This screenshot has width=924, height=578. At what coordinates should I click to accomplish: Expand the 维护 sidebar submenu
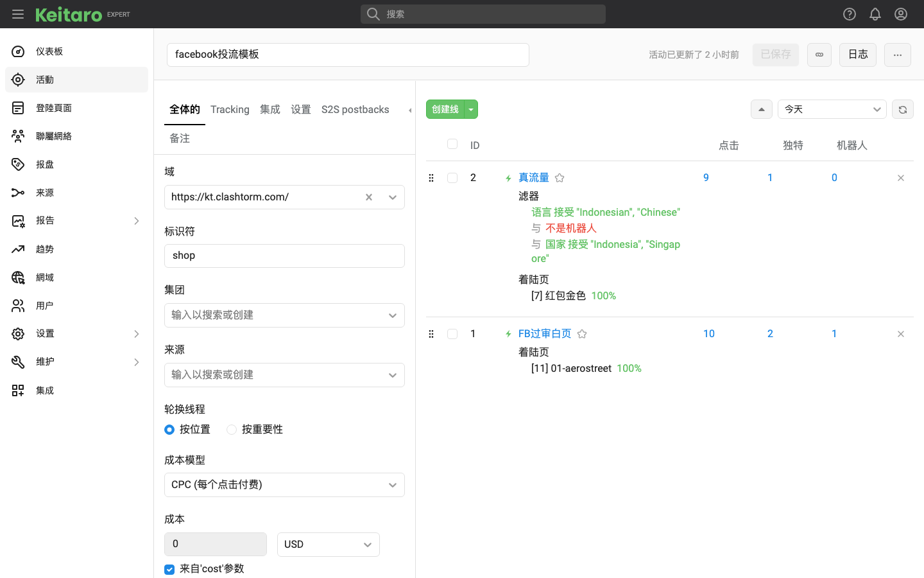click(x=136, y=362)
